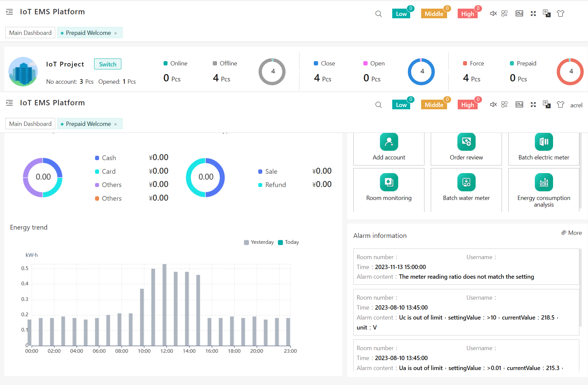The image size is (588, 385).
Task: Click the High alarm badge in the acrel header
Action: pos(467,105)
